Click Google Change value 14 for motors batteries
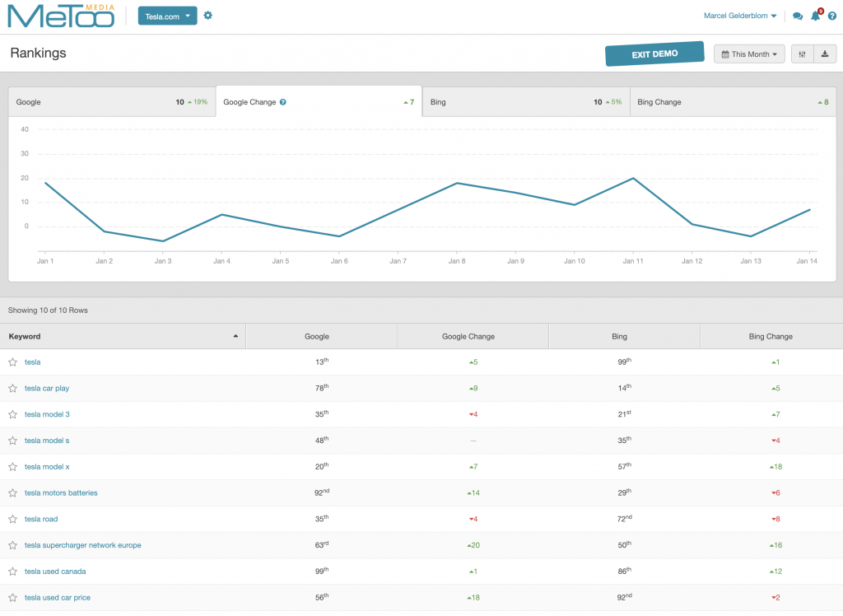Viewport: 843px width, 616px height. pyautogui.click(x=473, y=492)
